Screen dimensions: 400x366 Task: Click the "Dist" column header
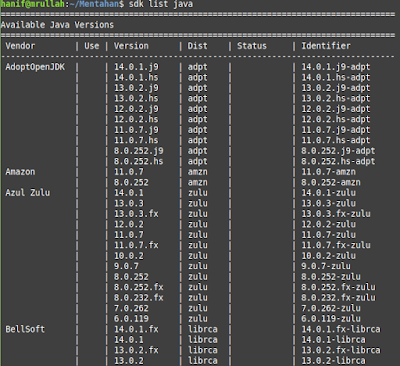pyautogui.click(x=197, y=46)
